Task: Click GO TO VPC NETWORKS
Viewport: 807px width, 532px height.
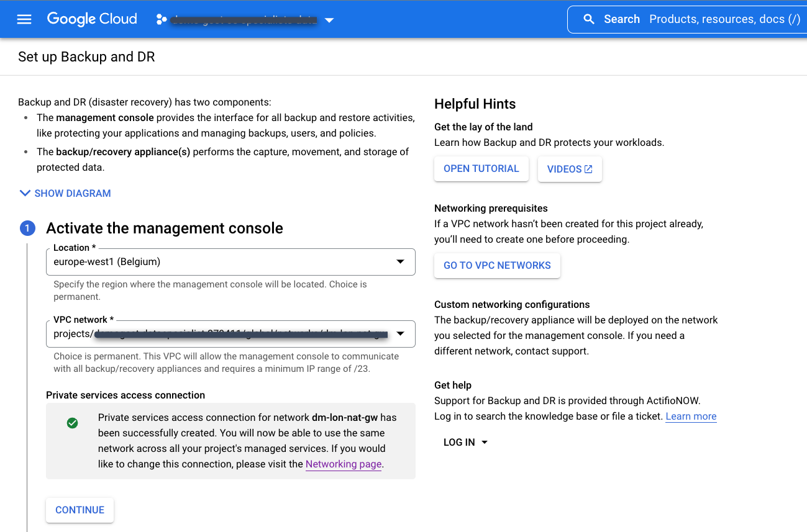Action: point(497,265)
